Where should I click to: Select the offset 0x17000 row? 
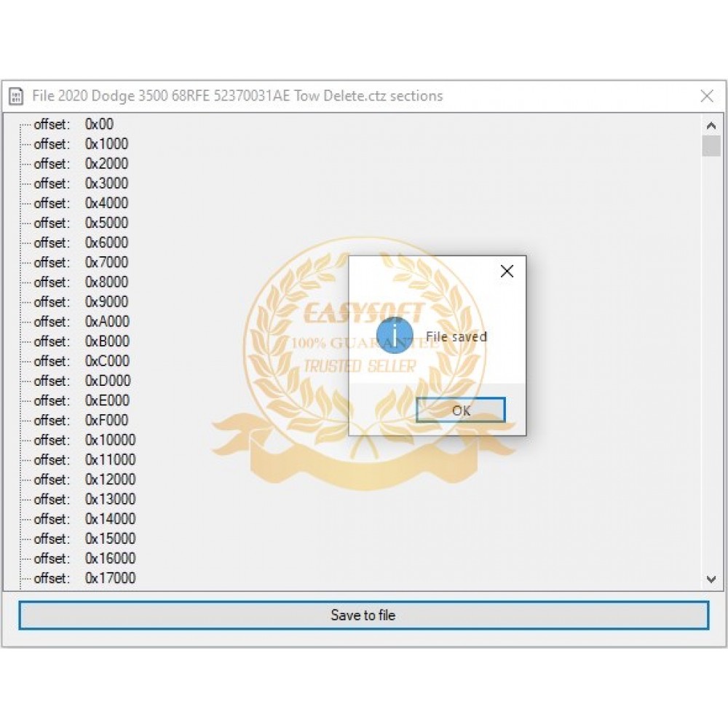85,578
